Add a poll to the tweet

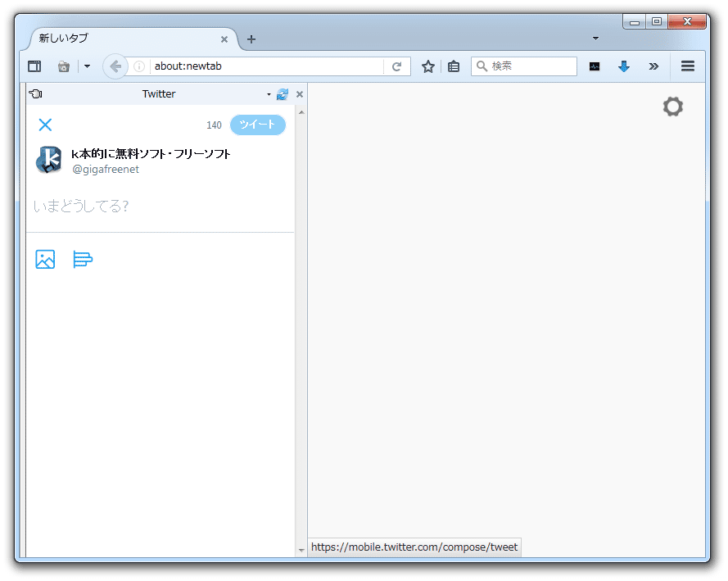coord(83,259)
